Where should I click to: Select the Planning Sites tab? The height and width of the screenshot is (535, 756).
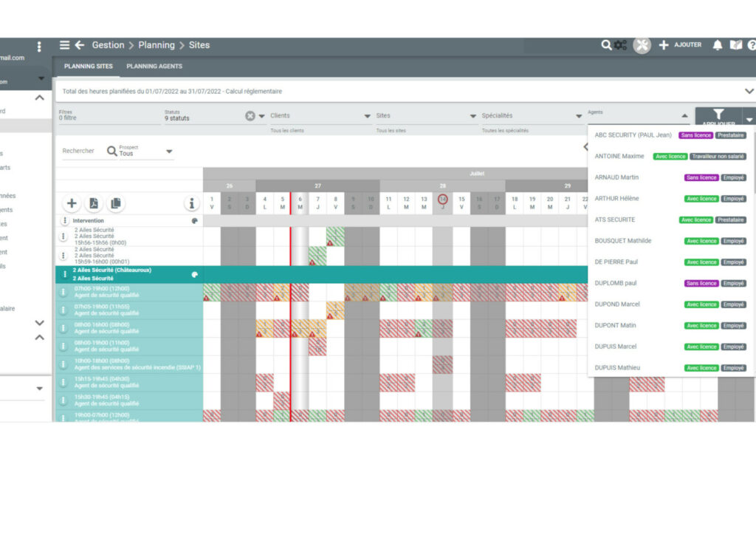(x=89, y=67)
